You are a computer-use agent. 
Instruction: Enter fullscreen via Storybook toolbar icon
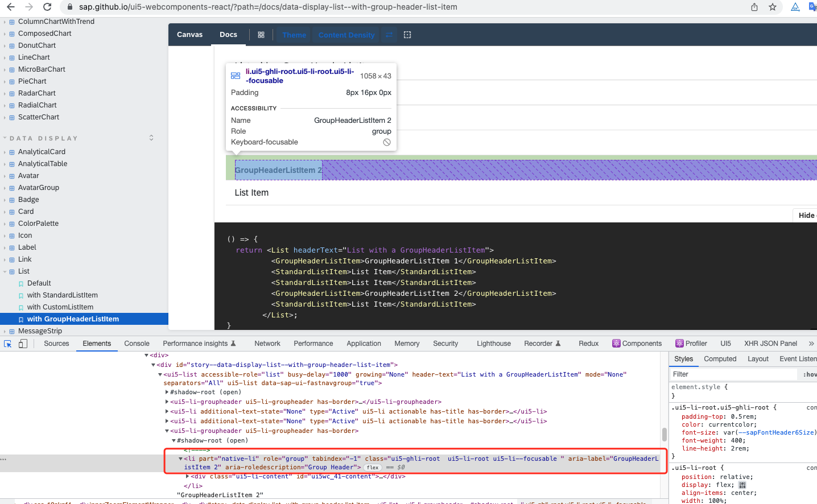407,35
